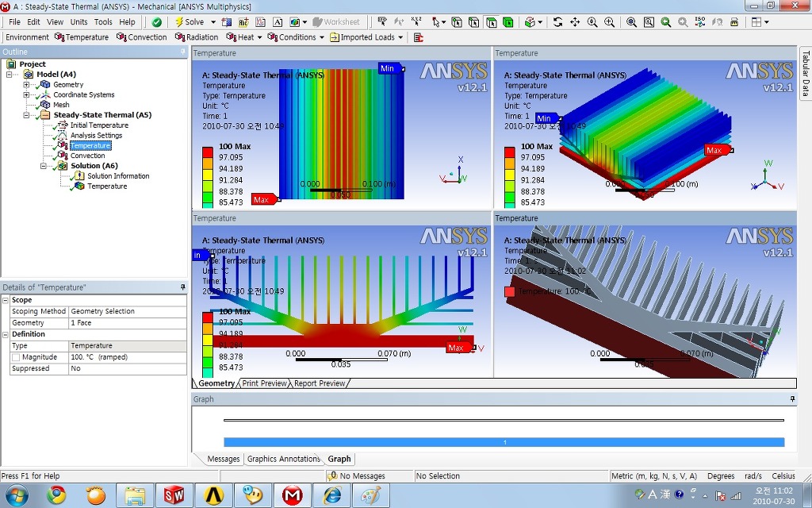Toggle the Magnifier Window icon

[x=649, y=21]
